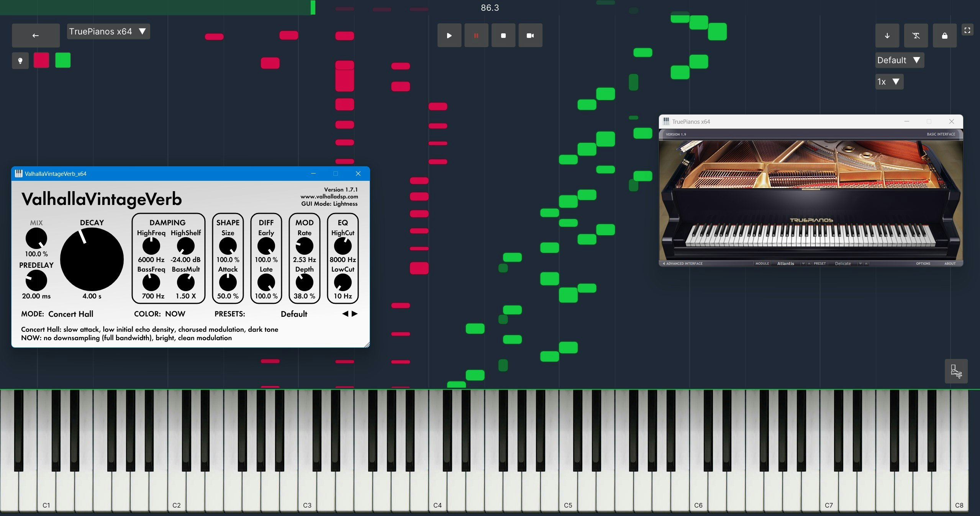
Task: Open the TruePianos x64 instrument dropdown
Action: pos(108,31)
